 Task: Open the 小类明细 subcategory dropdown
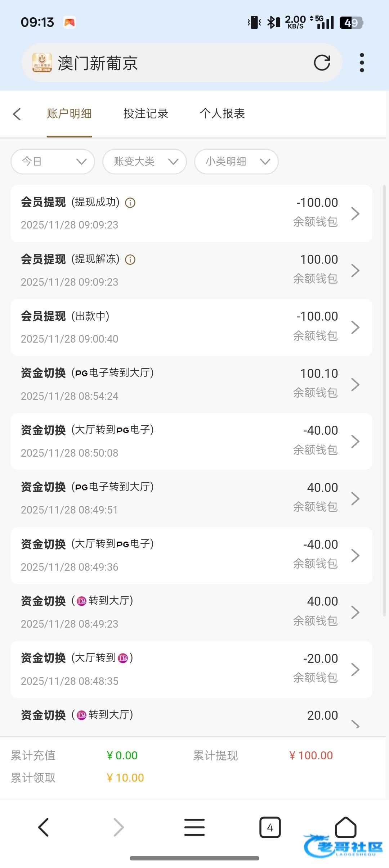pyautogui.click(x=236, y=162)
